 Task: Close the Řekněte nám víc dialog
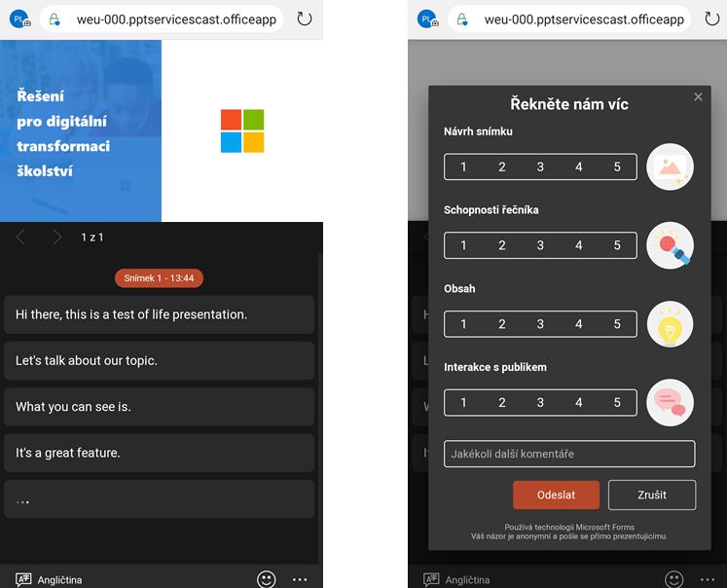pos(698,96)
